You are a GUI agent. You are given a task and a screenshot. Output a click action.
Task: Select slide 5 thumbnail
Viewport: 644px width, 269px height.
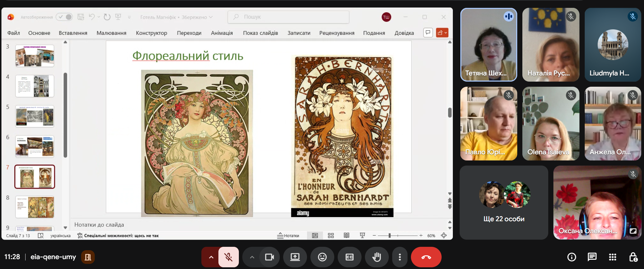[x=35, y=116]
